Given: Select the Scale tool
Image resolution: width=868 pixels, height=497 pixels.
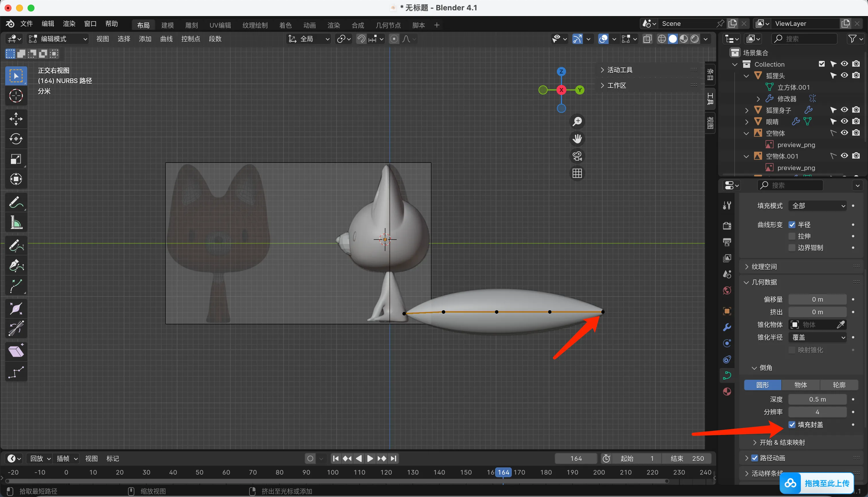Looking at the screenshot, I should click(x=16, y=159).
